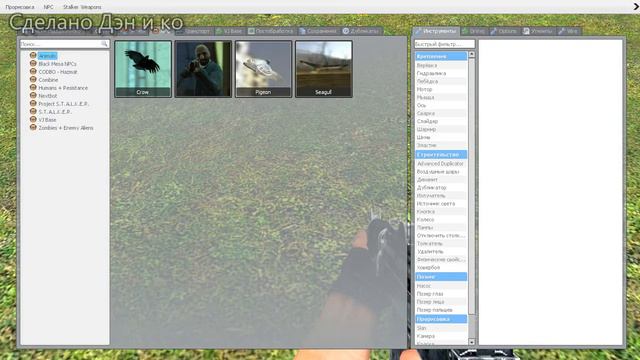
Task: Spawn the unlabeled armed man NPC
Action: [x=203, y=69]
